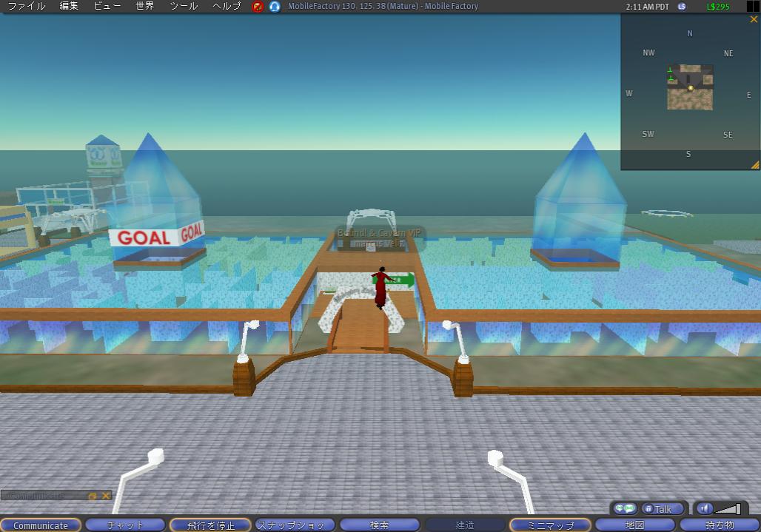Open the ツール menu
The height and width of the screenshot is (532, 761).
pyautogui.click(x=184, y=6)
